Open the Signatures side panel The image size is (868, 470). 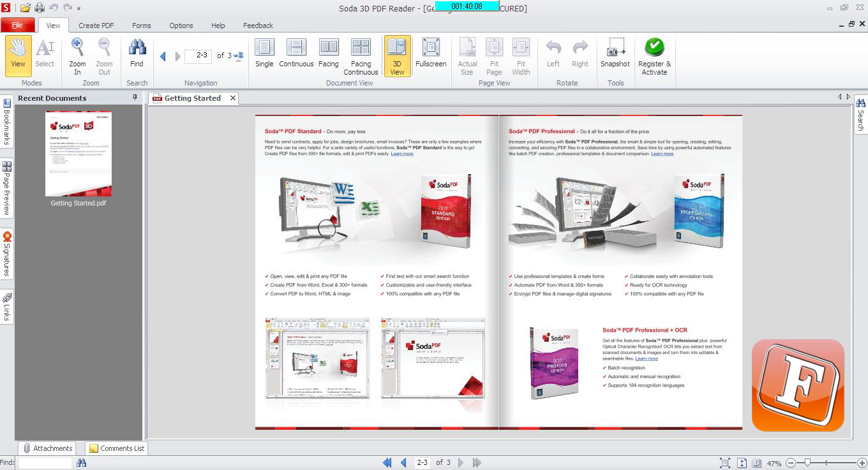click(7, 255)
